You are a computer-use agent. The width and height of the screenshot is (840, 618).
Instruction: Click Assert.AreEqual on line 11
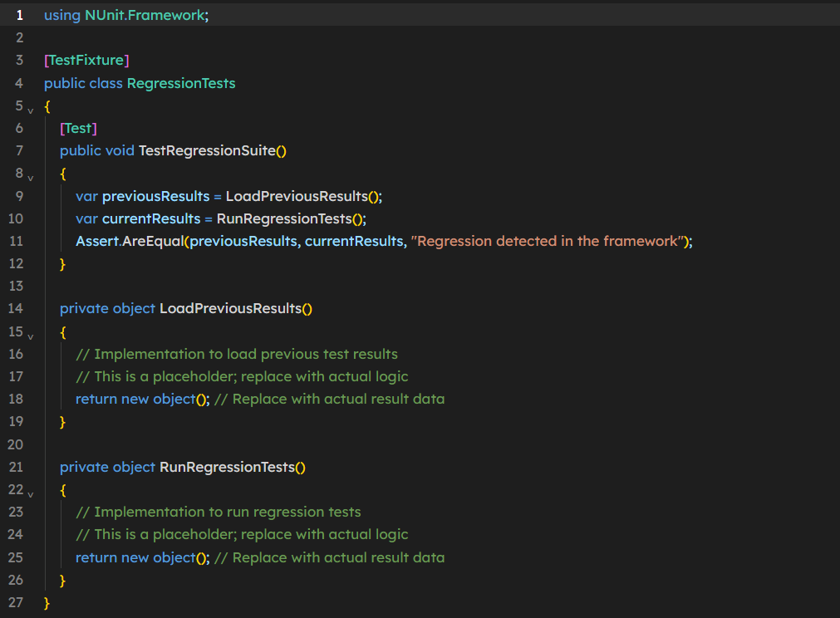pyautogui.click(x=130, y=241)
